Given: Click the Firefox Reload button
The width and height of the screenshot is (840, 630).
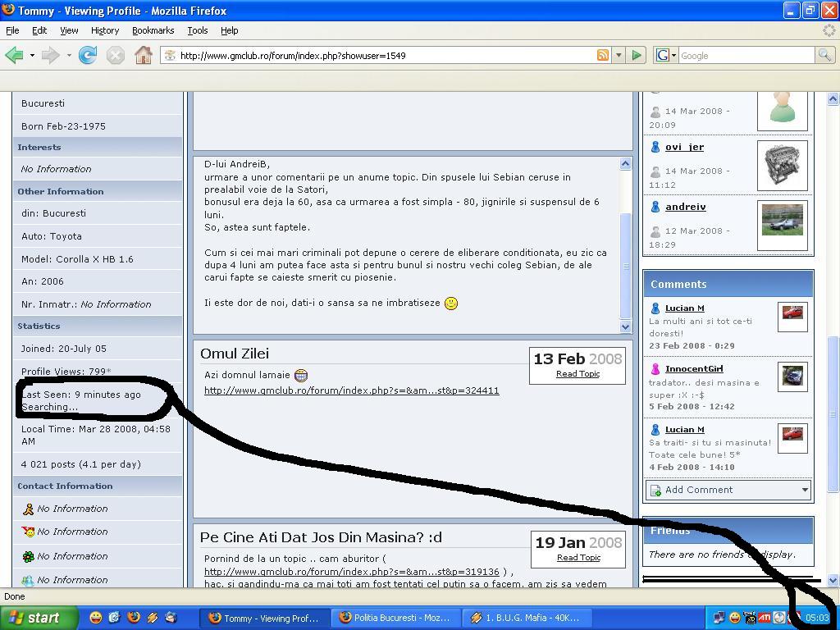Looking at the screenshot, I should coord(88,55).
